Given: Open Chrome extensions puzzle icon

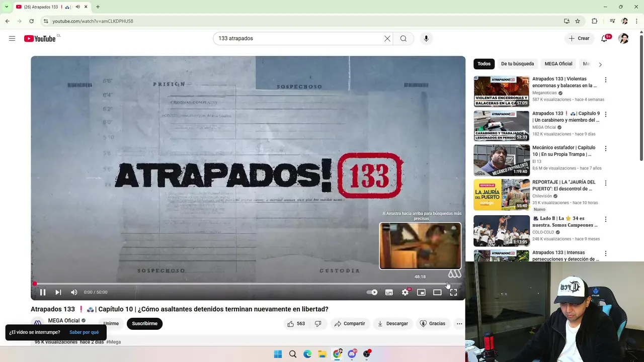Looking at the screenshot, I should point(594,21).
